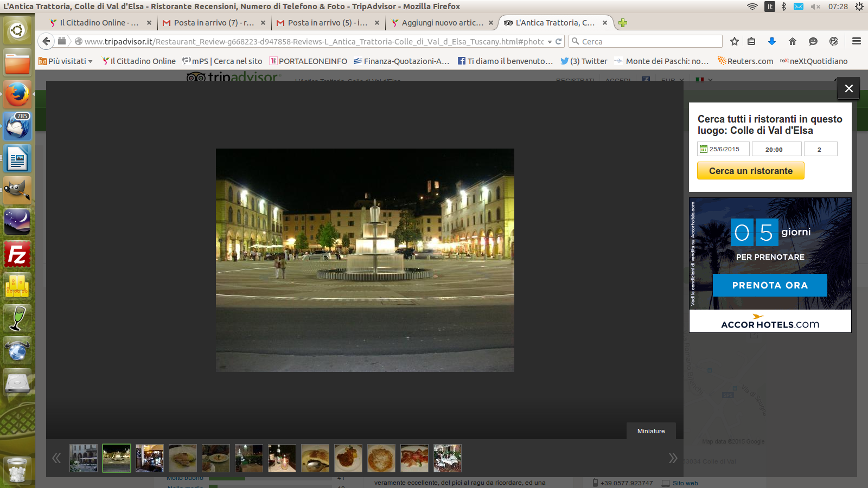The width and height of the screenshot is (868, 488).
Task: Open the Il Cittadino Online bookmark
Action: pos(139,61)
